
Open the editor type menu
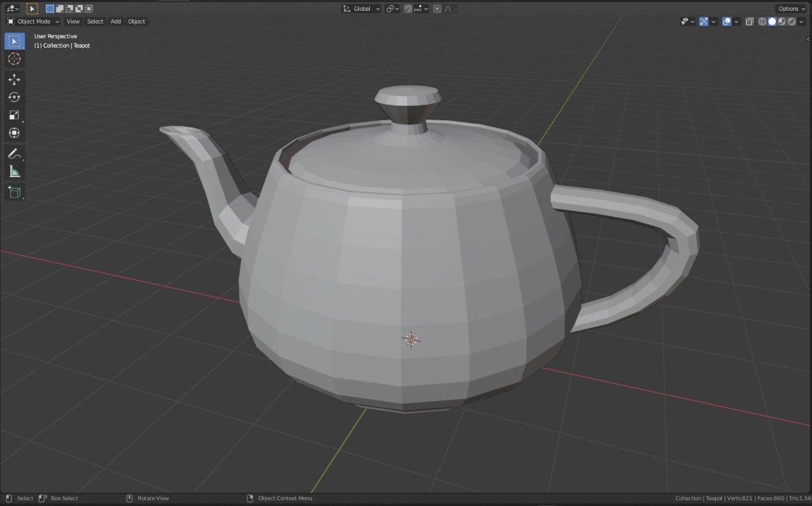click(12, 9)
